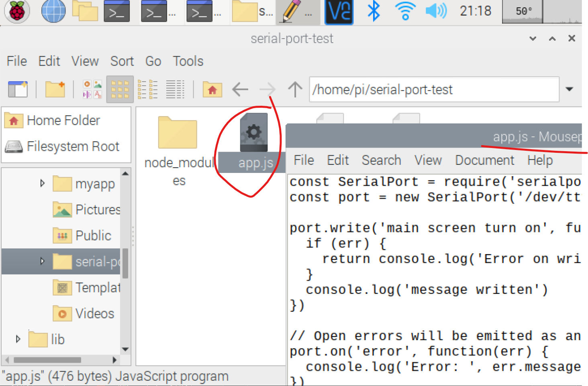Select Filesystem Root in the places panel
The image size is (588, 386).
73,146
